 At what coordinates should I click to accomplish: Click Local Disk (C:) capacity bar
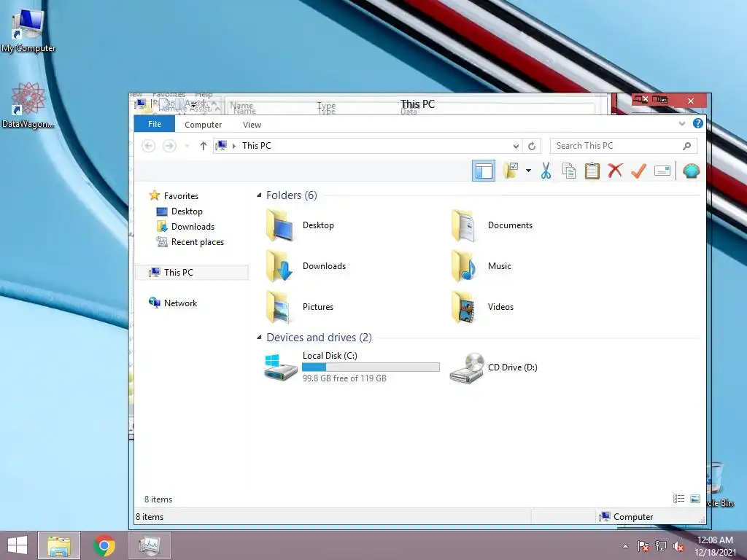(371, 367)
